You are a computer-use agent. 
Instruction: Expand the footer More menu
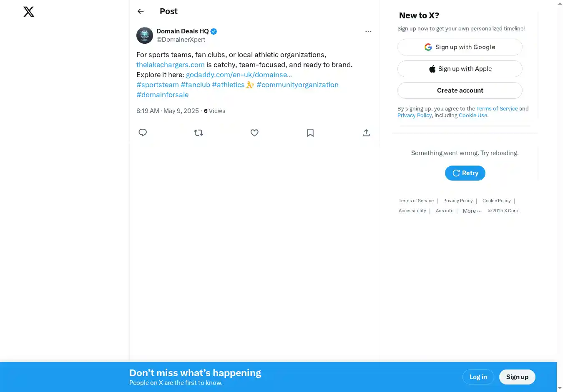(x=472, y=211)
